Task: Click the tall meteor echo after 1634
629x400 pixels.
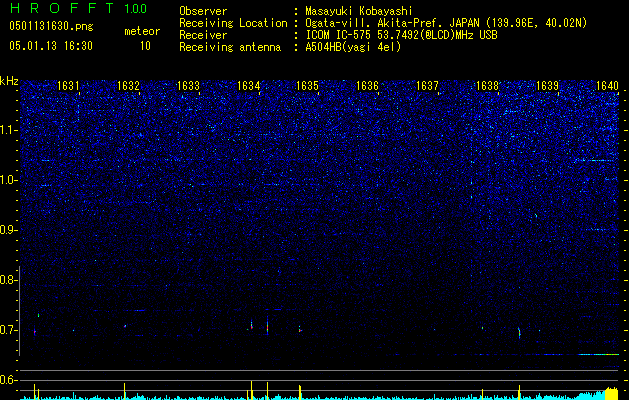Action: point(268,326)
